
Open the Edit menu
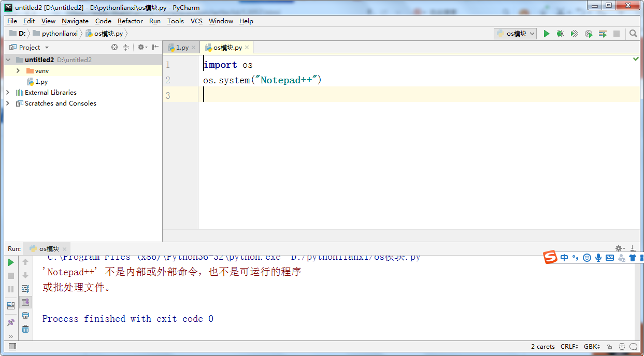click(29, 21)
